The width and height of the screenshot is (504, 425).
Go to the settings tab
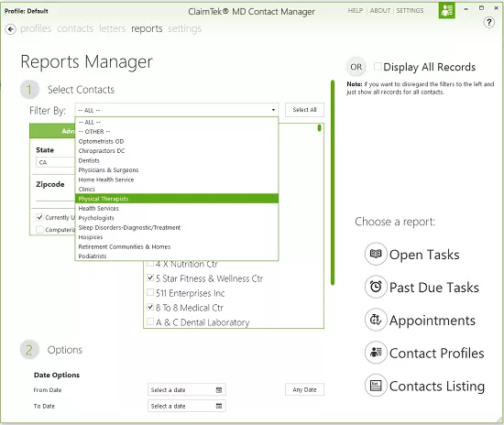pyautogui.click(x=184, y=28)
